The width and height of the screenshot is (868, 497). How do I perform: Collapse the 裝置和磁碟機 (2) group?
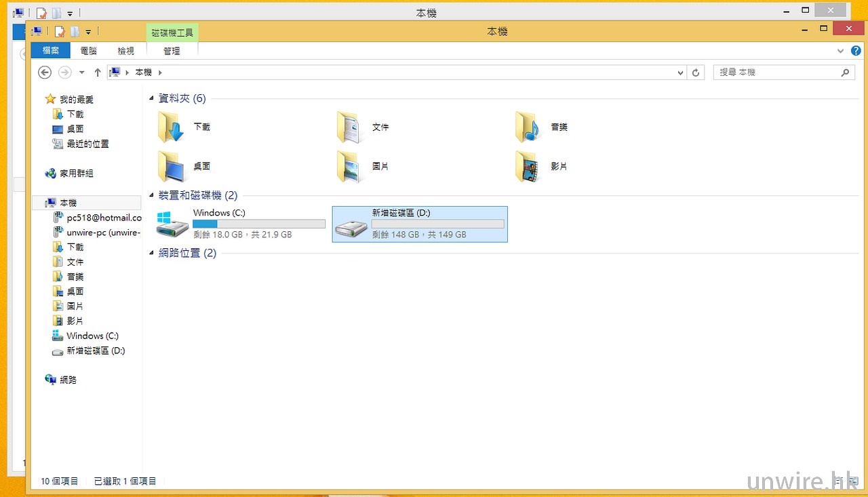(152, 196)
